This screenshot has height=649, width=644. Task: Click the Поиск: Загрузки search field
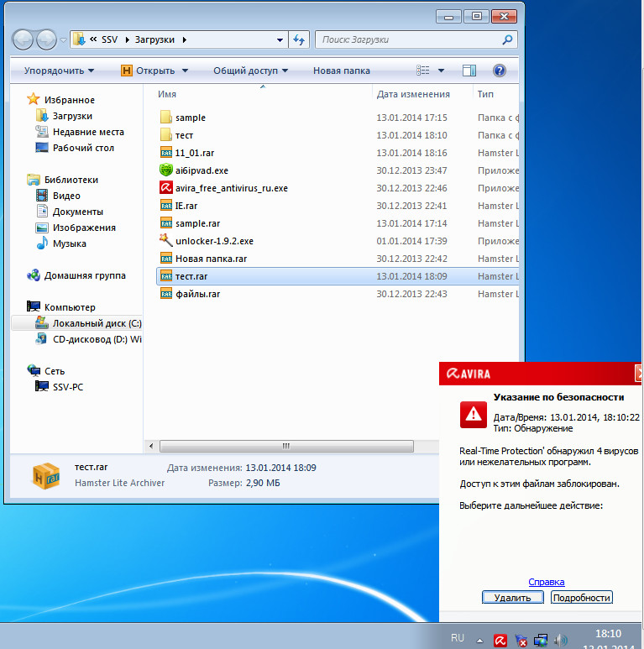[407, 39]
